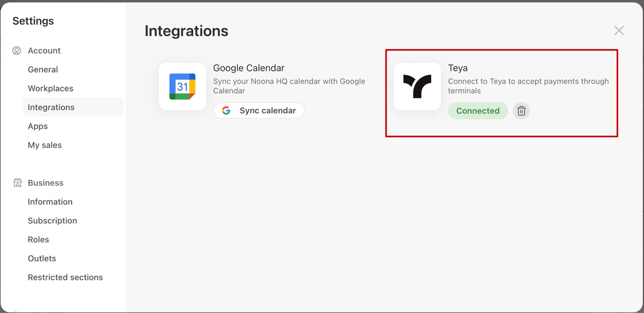The image size is (644, 313).
Task: Open Restricted sections settings
Action: click(x=65, y=277)
